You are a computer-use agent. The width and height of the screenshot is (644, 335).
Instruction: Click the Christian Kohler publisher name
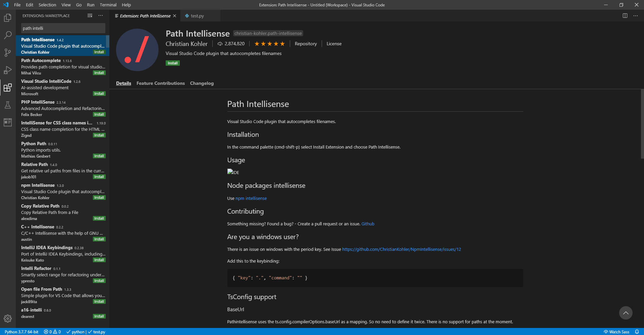(186, 44)
